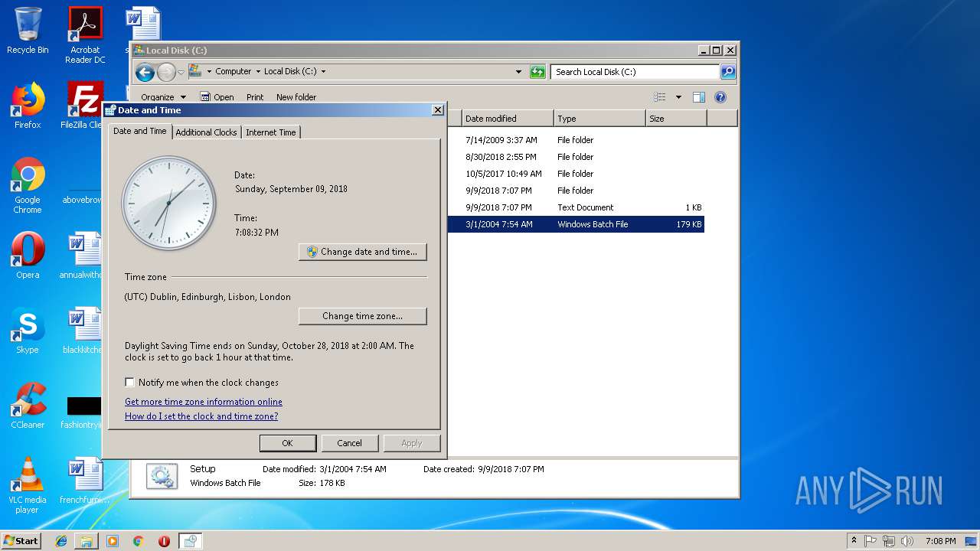The image size is (980, 551).
Task: Open the Action Center flag icon
Action: (871, 541)
